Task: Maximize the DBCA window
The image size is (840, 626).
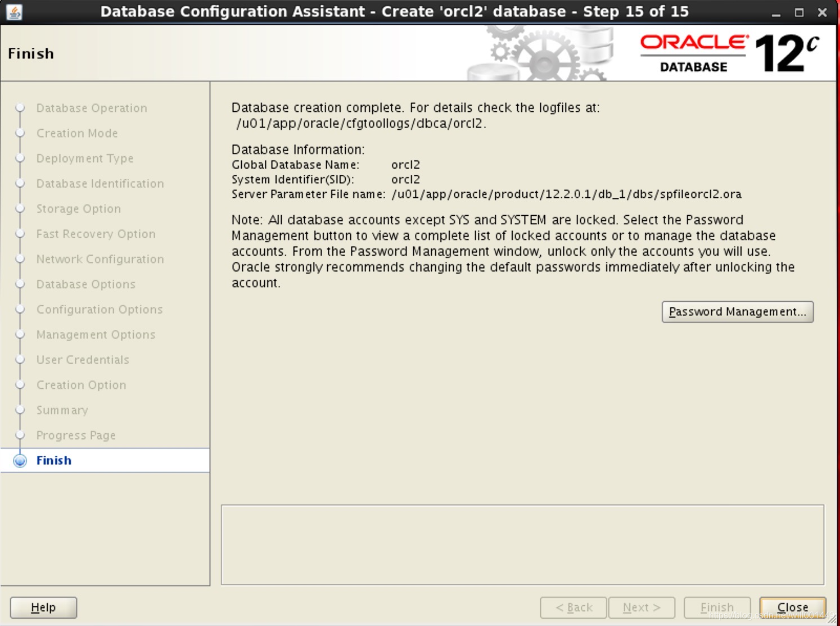Action: 799,12
